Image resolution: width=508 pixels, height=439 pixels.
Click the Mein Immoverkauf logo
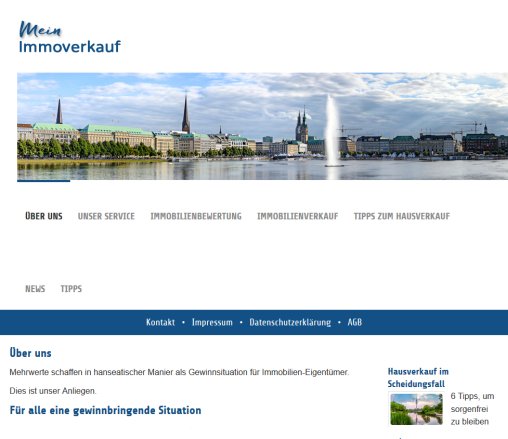point(70,37)
